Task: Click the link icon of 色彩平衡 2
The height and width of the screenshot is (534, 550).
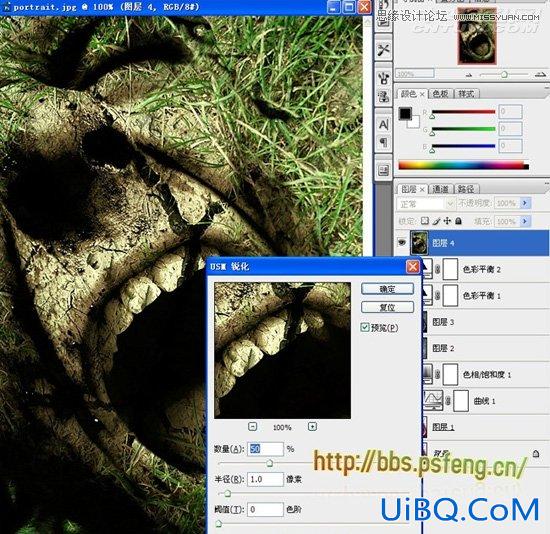Action: (438, 269)
